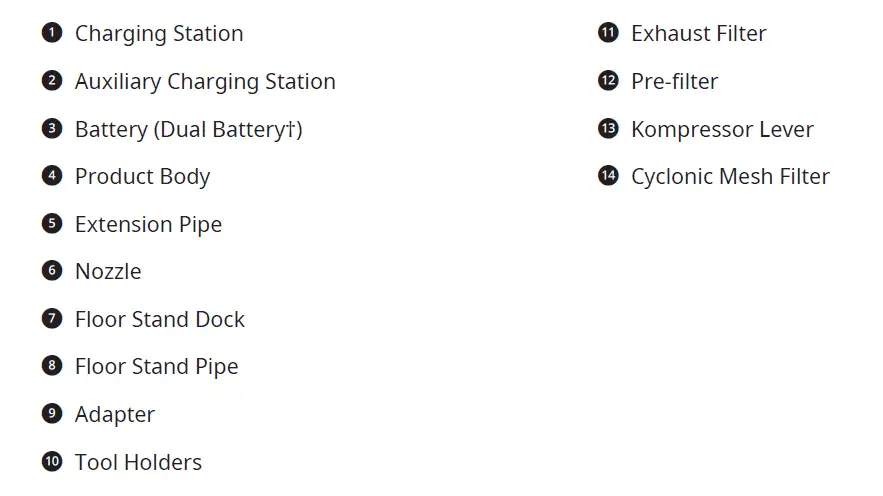Click the number 14 bullet icon
Viewport: 883px width, 496px height.
tap(608, 176)
